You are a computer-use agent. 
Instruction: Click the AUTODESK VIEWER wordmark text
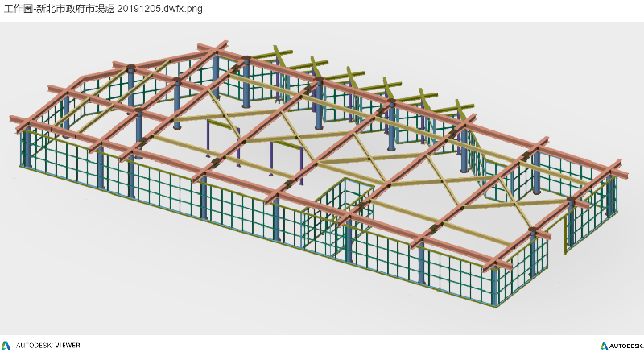click(48, 346)
